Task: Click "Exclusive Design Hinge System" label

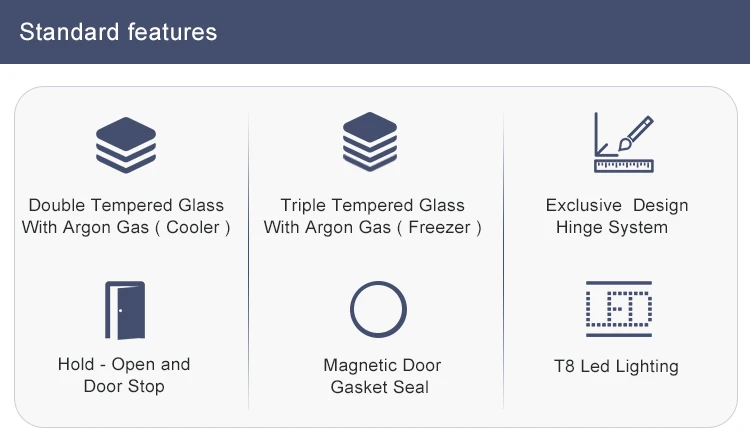Action: tap(617, 216)
